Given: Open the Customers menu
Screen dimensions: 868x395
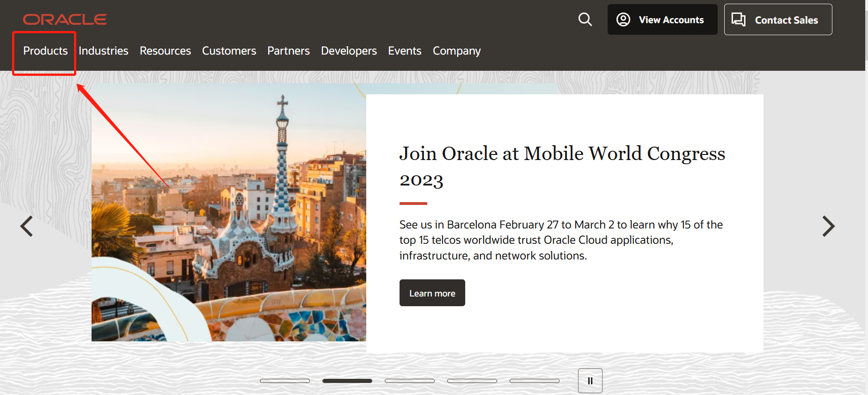Looking at the screenshot, I should [229, 51].
